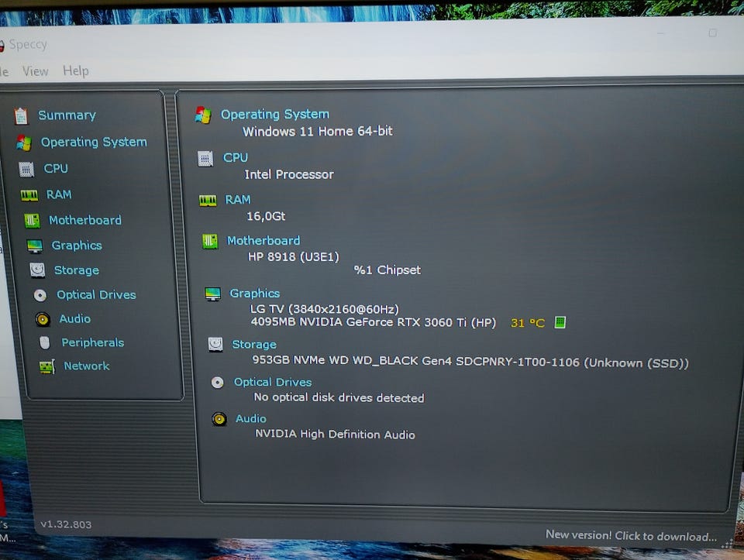
Task: Select CPU in the sidebar list
Action: pyautogui.click(x=56, y=168)
